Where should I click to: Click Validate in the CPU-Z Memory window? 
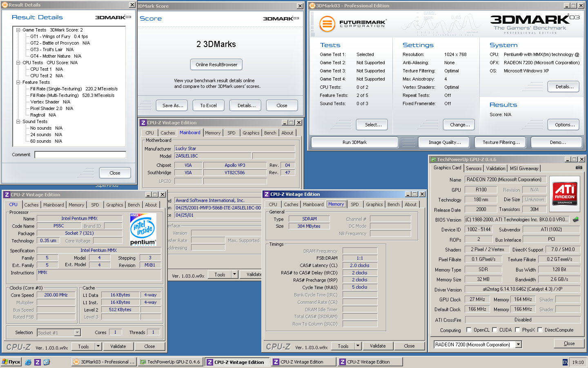[x=378, y=346]
